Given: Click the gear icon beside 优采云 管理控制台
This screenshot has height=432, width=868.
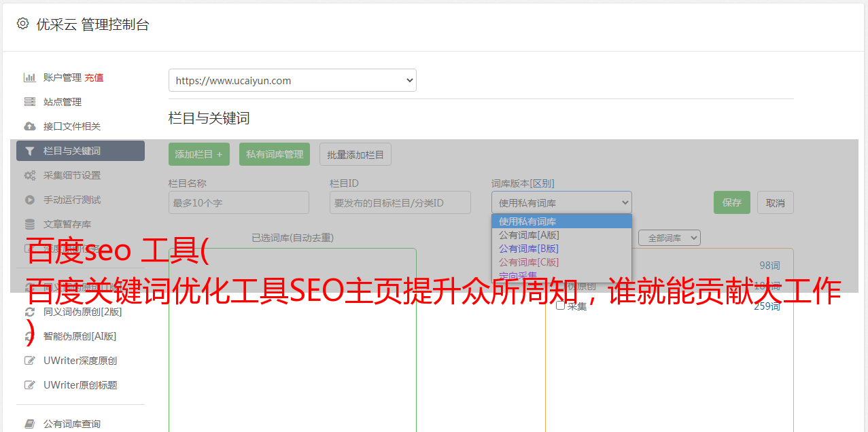Looking at the screenshot, I should pos(23,24).
